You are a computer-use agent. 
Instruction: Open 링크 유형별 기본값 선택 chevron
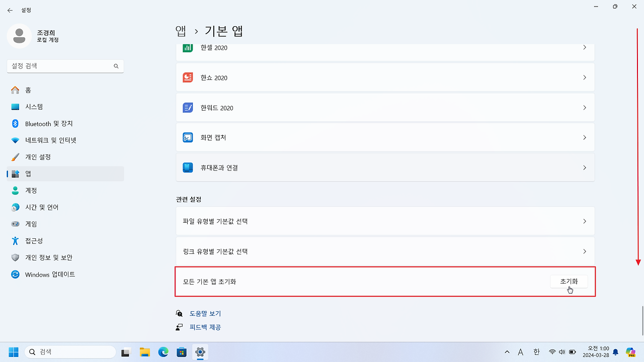pyautogui.click(x=585, y=251)
